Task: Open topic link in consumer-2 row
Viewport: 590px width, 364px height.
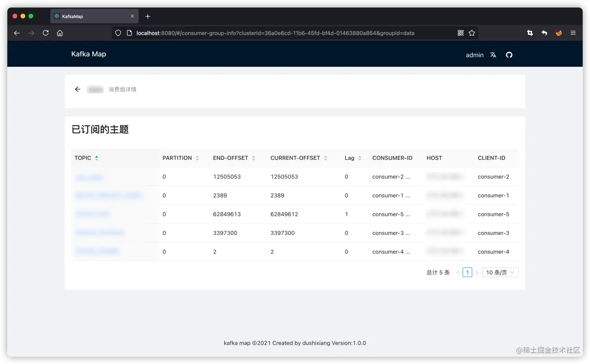Action: 89,177
